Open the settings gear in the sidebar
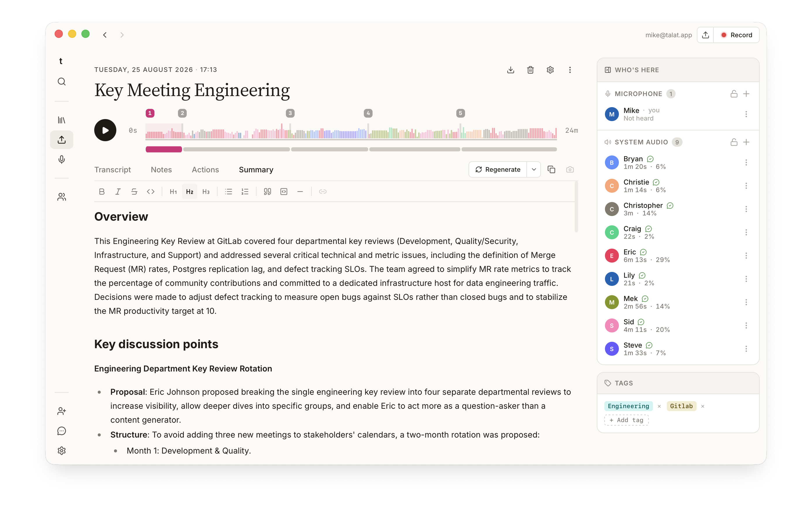812x508 pixels. click(61, 451)
